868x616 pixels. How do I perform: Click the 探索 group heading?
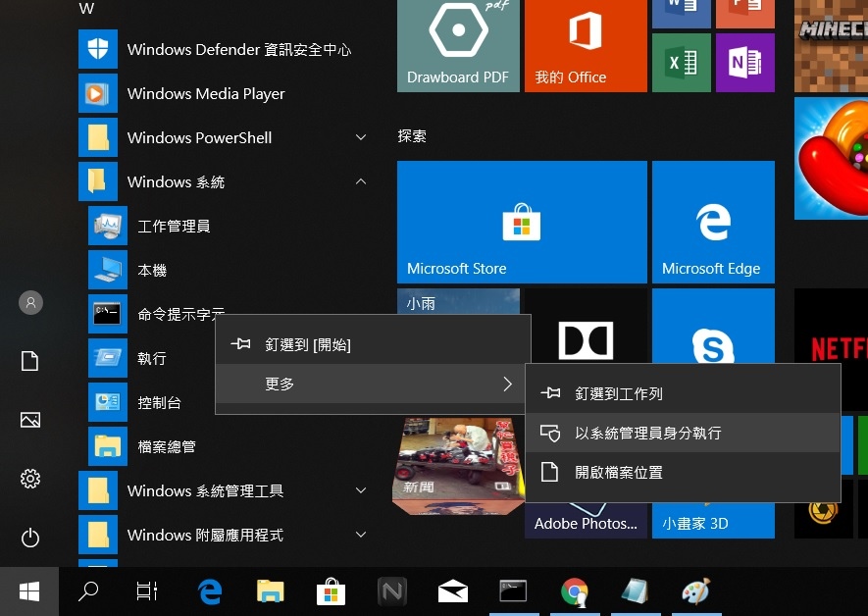click(x=412, y=136)
